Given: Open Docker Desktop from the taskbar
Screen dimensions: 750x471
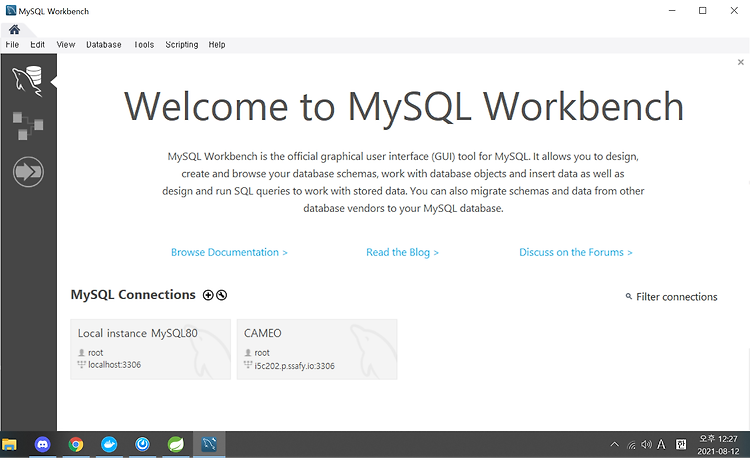Looking at the screenshot, I should 109,445.
